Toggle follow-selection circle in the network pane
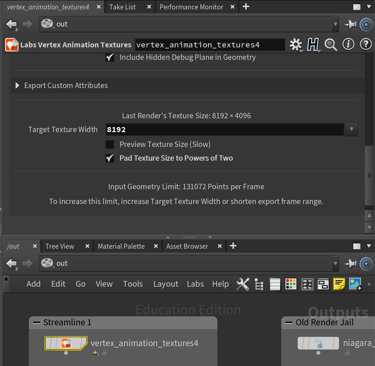The height and width of the screenshot is (366, 375). pyautogui.click(x=366, y=264)
